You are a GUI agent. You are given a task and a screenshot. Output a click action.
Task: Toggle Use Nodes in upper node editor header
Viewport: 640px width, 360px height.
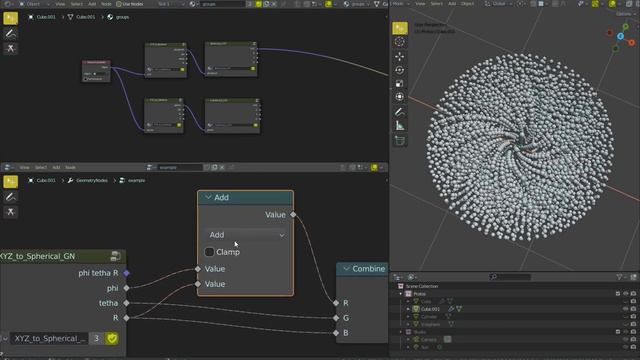tap(129, 4)
